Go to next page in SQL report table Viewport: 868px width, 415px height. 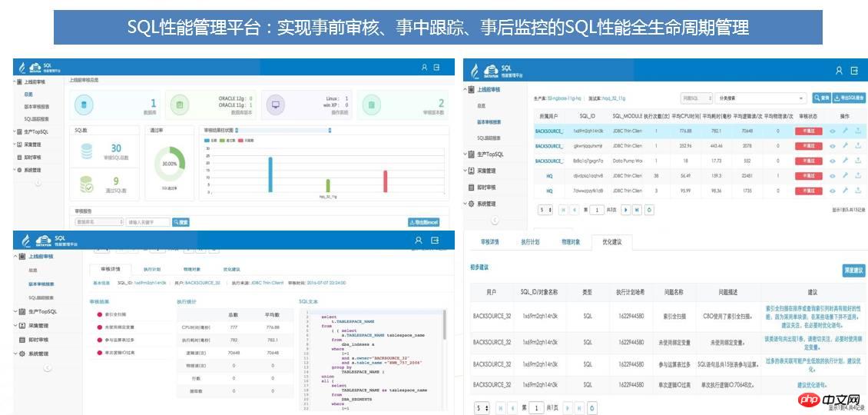pos(625,211)
